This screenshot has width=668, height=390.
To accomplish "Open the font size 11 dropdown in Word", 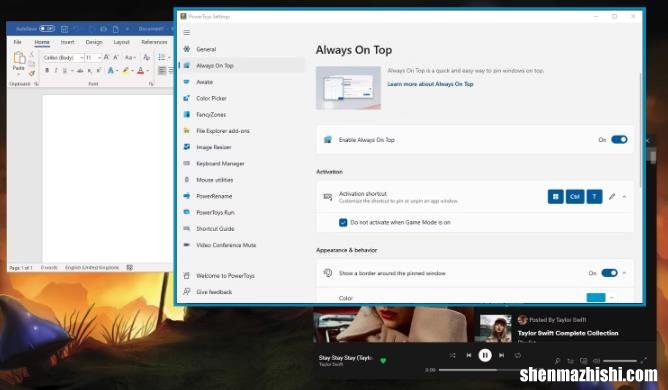I will click(x=99, y=58).
